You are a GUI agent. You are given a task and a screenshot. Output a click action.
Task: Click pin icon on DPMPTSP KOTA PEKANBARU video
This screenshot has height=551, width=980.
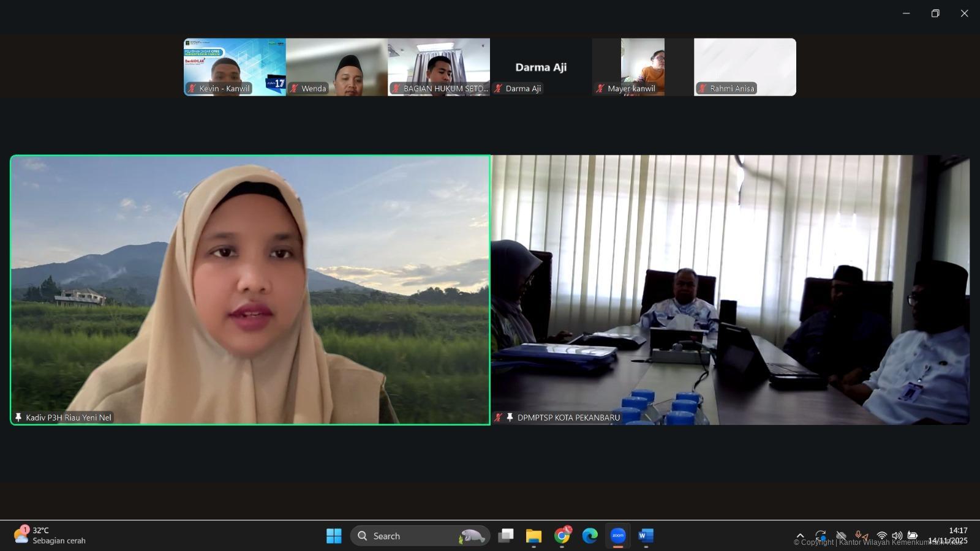point(510,418)
